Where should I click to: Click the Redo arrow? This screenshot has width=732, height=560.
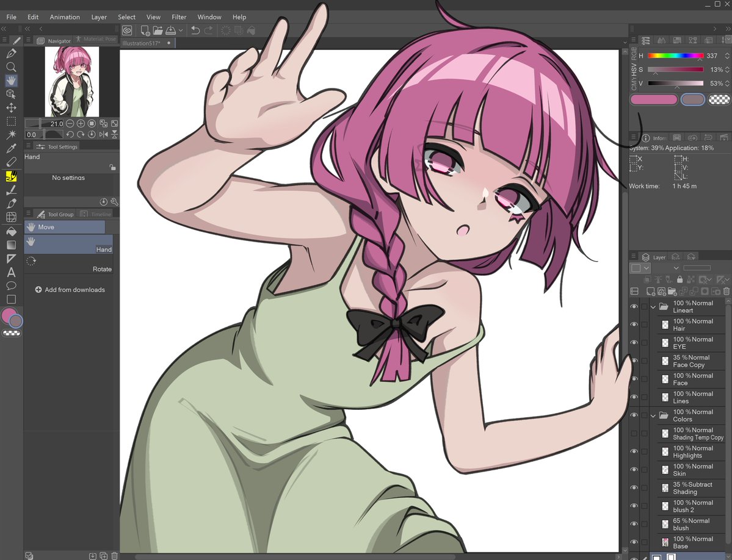pos(209,31)
